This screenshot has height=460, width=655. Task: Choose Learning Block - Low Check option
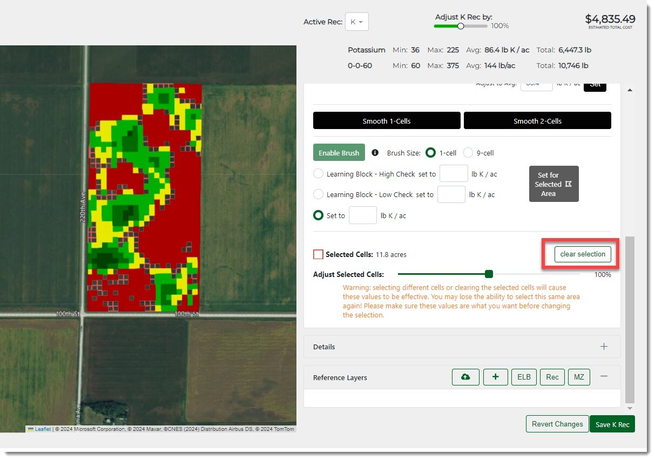click(319, 194)
